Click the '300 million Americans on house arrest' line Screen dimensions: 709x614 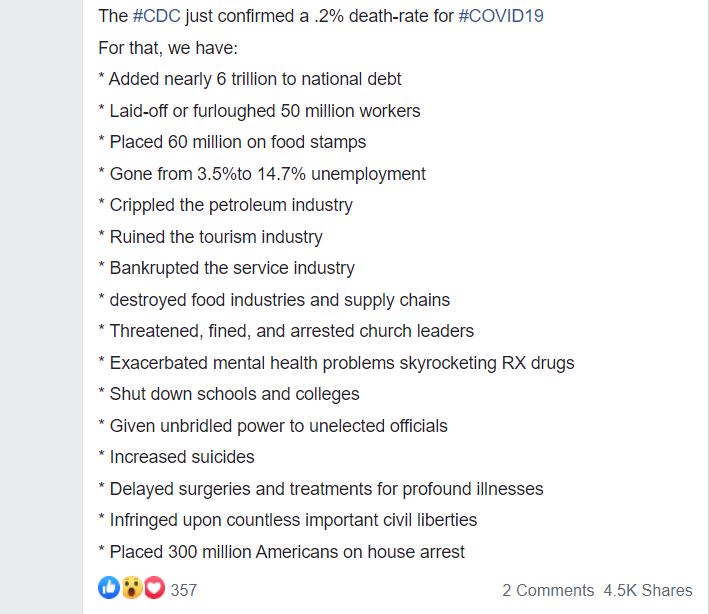coord(281,552)
